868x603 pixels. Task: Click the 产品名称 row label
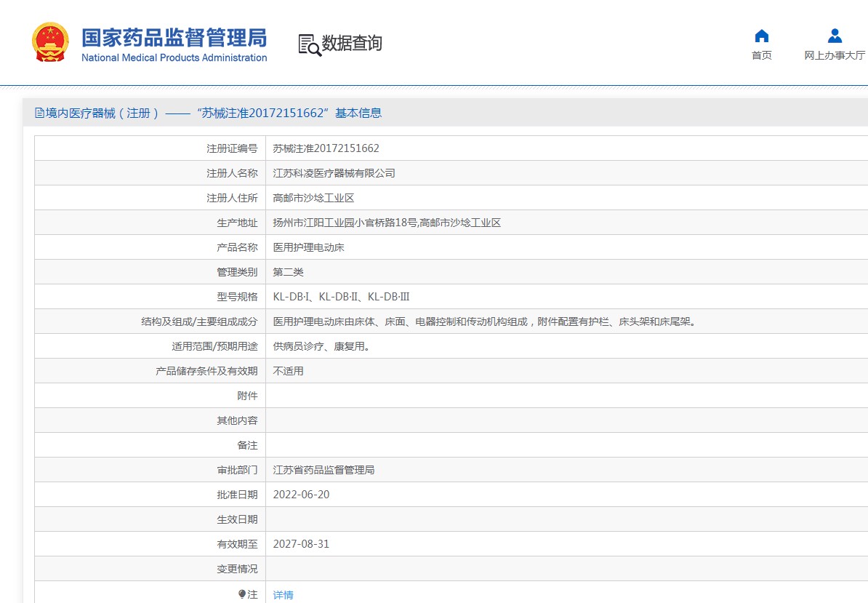tap(237, 247)
